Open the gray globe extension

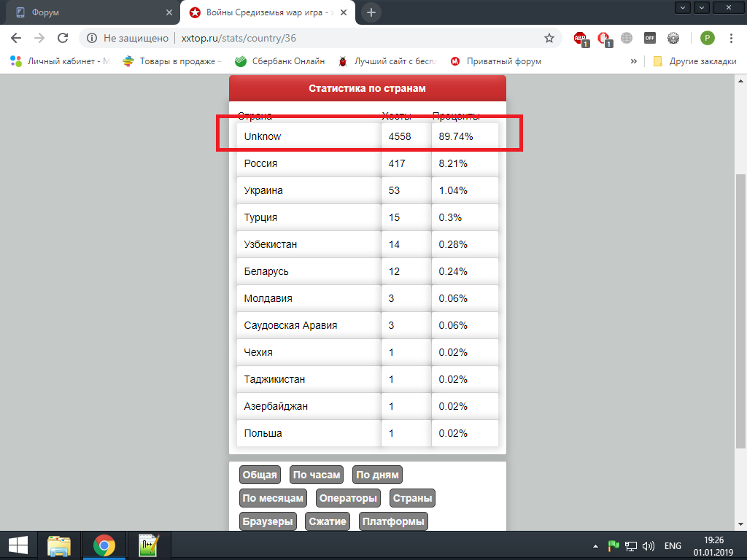(x=627, y=38)
